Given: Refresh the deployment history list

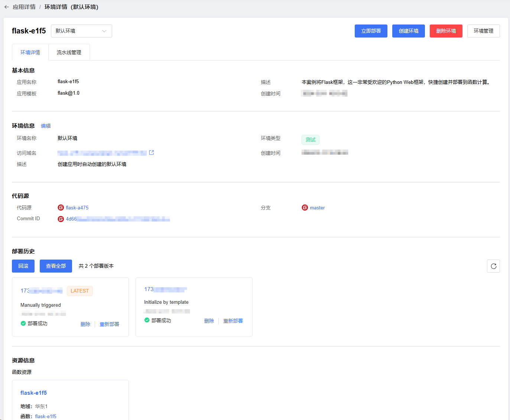Looking at the screenshot, I should pyautogui.click(x=493, y=266).
